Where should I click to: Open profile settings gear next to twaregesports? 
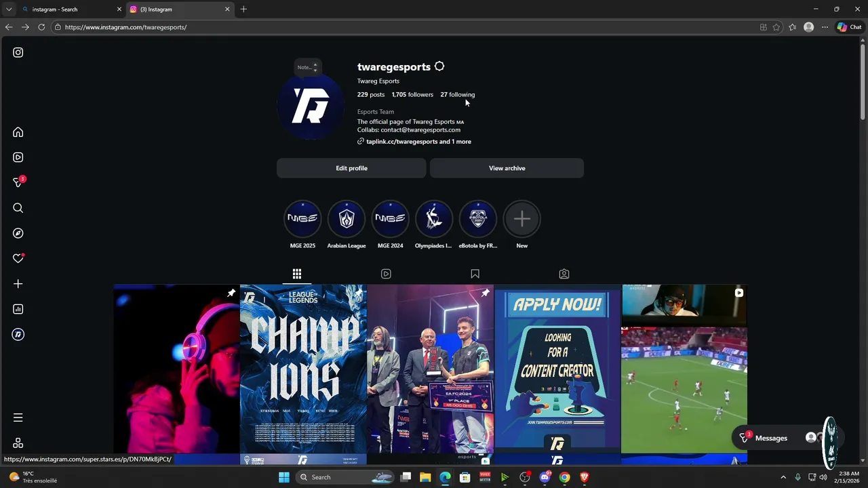[x=439, y=66]
